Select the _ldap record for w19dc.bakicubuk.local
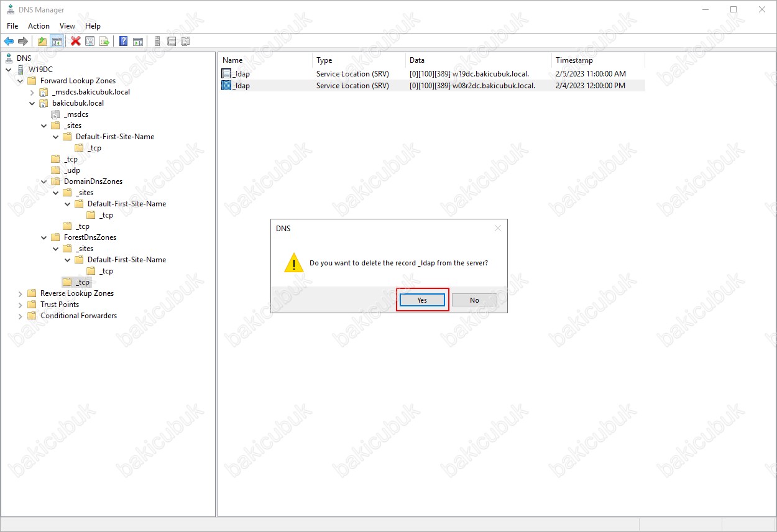 [x=241, y=74]
